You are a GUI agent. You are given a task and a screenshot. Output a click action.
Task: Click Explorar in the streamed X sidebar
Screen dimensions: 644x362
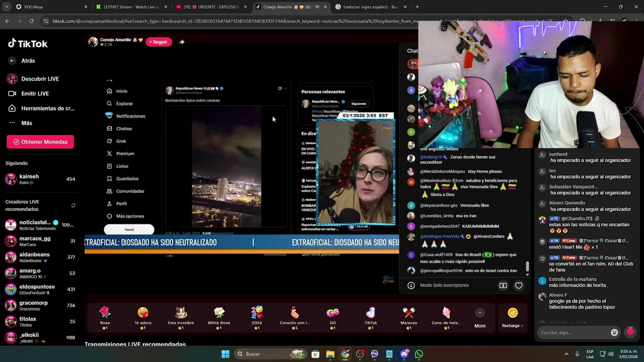pyautogui.click(x=120, y=104)
